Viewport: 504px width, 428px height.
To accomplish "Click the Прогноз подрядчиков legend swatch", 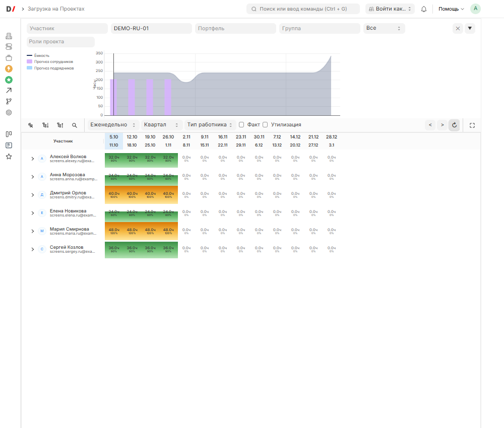I will (x=29, y=68).
